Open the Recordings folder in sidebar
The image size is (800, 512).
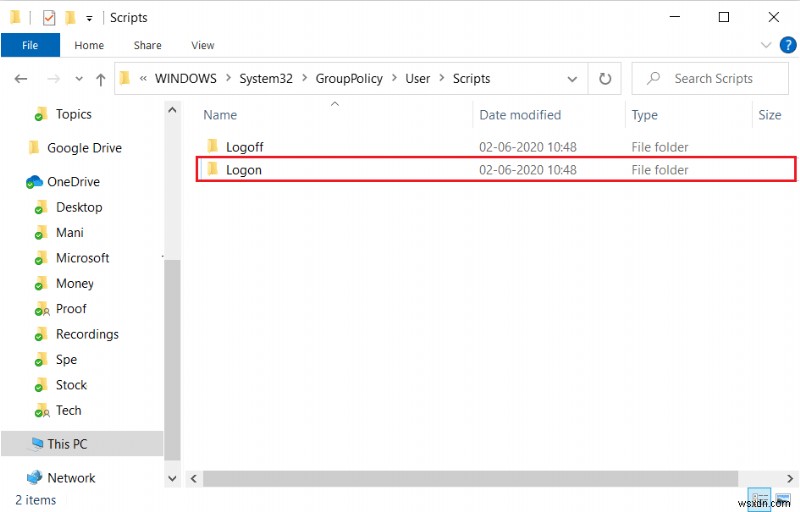point(87,334)
